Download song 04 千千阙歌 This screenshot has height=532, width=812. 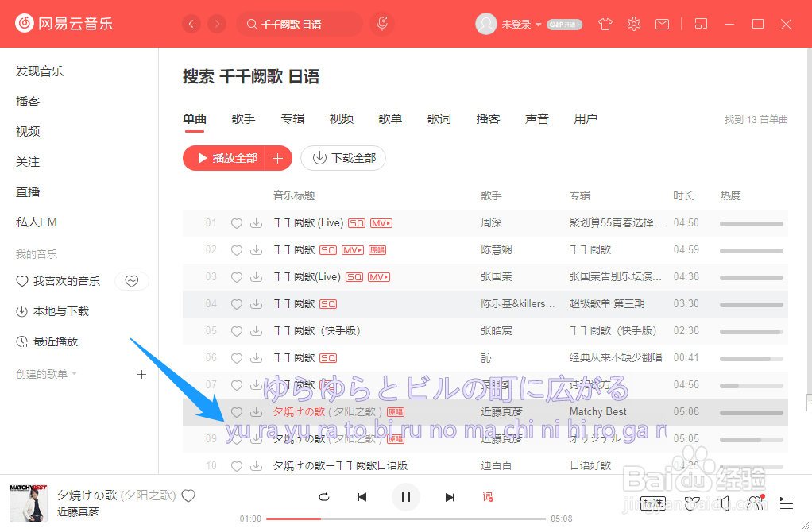[257, 304]
